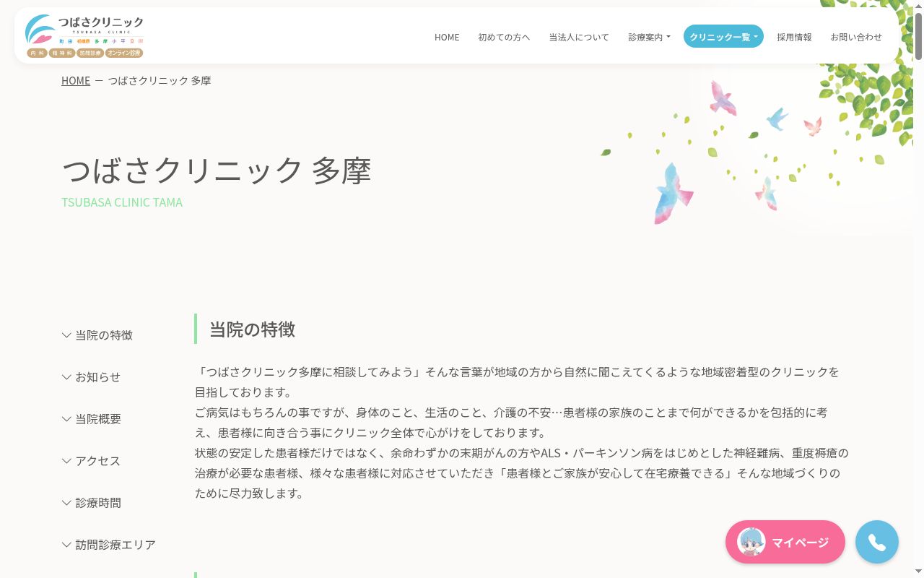Screen dimensions: 924x578
Task: Jump to 当院概要 section in sidebar
Action: tap(92, 419)
